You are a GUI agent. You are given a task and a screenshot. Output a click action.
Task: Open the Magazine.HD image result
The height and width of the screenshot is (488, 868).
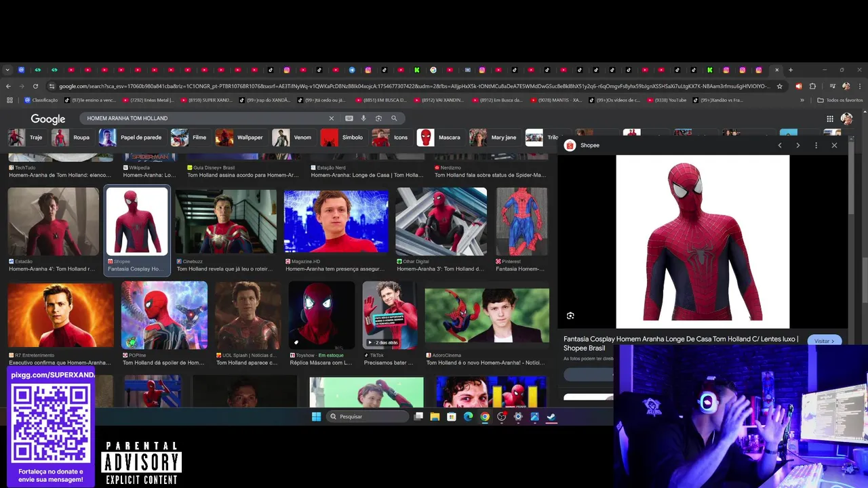tap(336, 222)
